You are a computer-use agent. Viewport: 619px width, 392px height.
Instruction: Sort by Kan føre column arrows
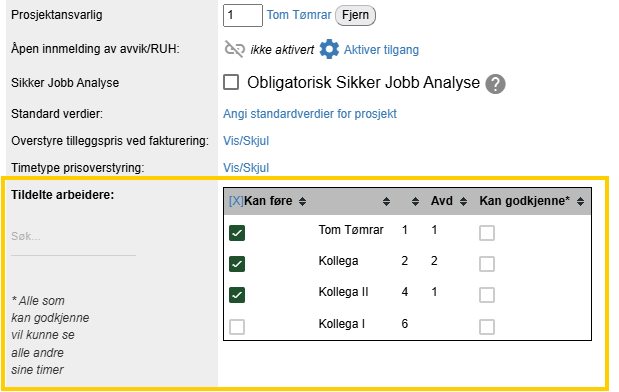302,202
